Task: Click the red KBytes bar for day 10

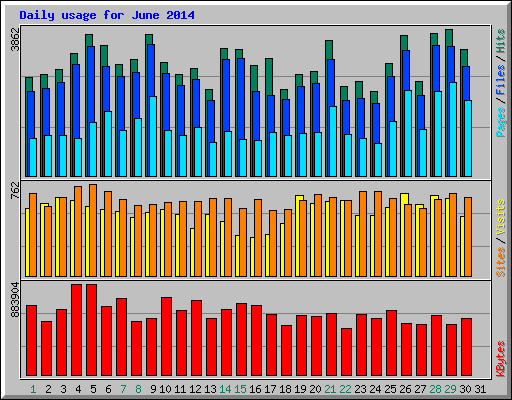Action: tap(166, 337)
